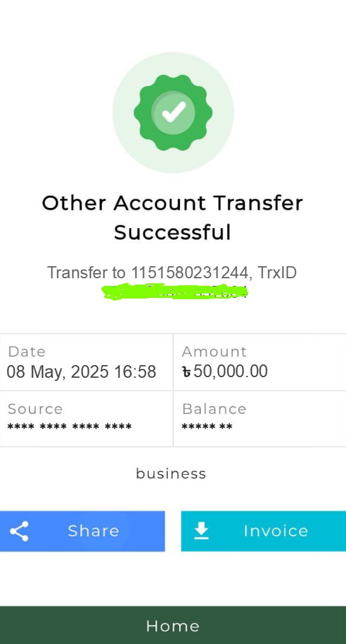Screen dimensions: 346x644
Task: Go to Home at bottom bar
Action: point(173,625)
